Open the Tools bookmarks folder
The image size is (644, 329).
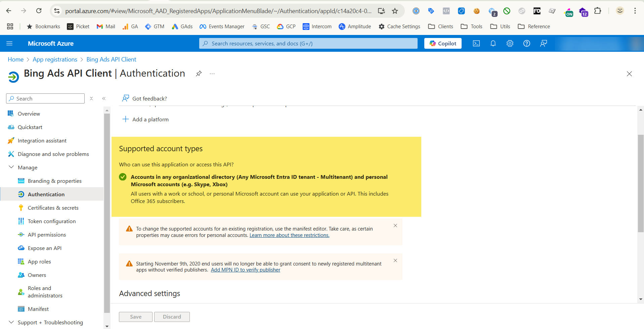click(x=472, y=26)
